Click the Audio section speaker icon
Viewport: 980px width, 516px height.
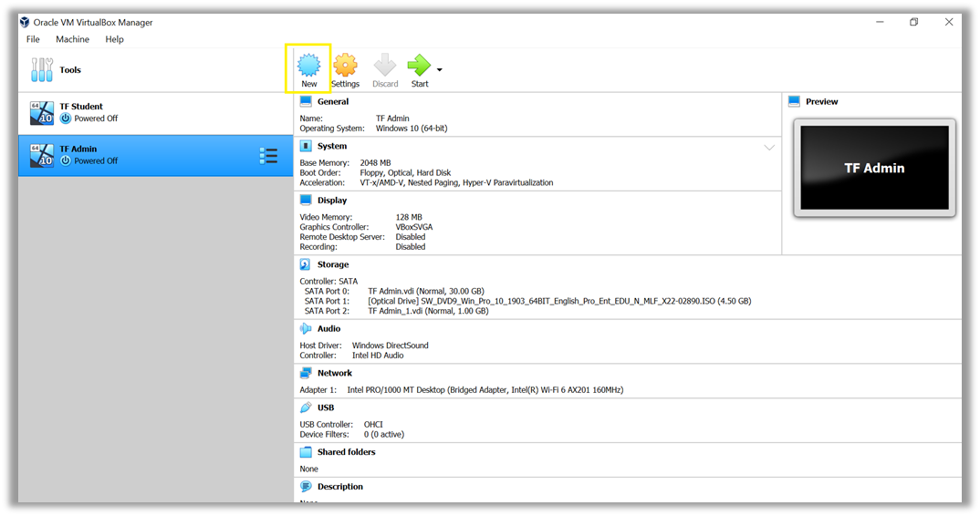(x=306, y=328)
